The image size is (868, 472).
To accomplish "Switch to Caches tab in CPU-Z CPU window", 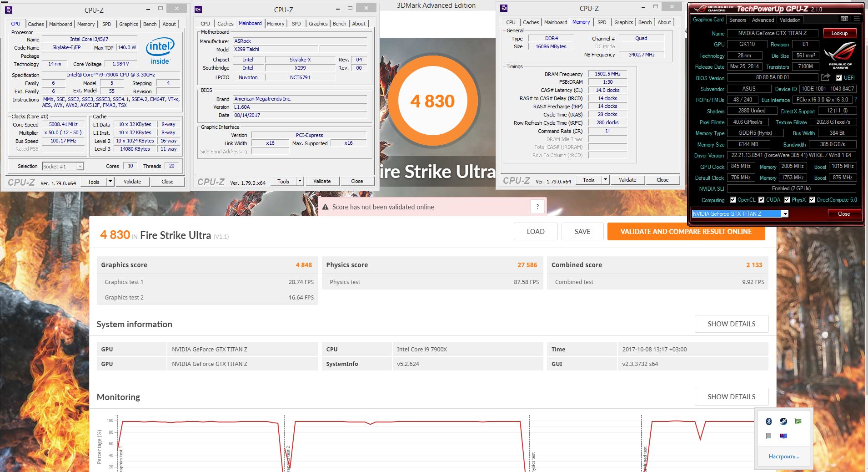I will tap(36, 24).
